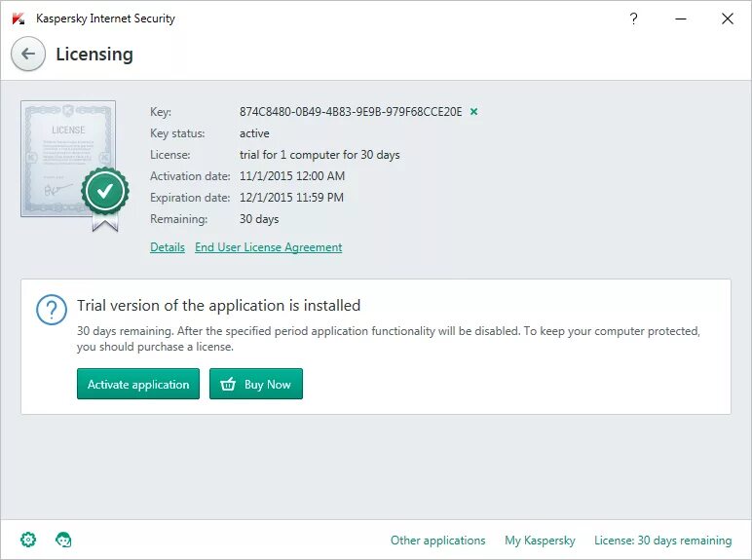Click License: 30 days remaining link
This screenshot has height=560, width=752.
[663, 541]
